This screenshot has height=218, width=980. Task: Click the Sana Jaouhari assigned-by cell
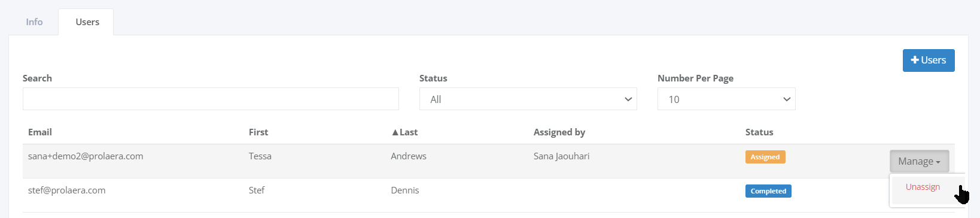(561, 156)
